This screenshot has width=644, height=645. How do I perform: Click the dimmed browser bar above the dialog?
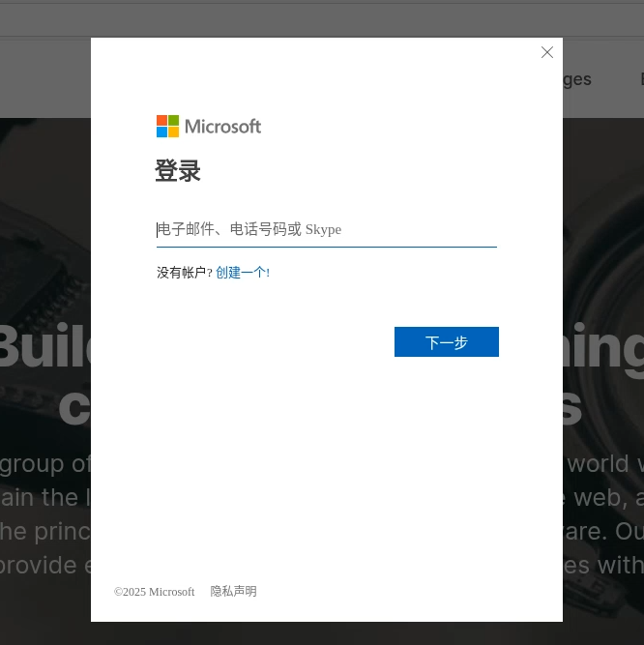[322, 17]
